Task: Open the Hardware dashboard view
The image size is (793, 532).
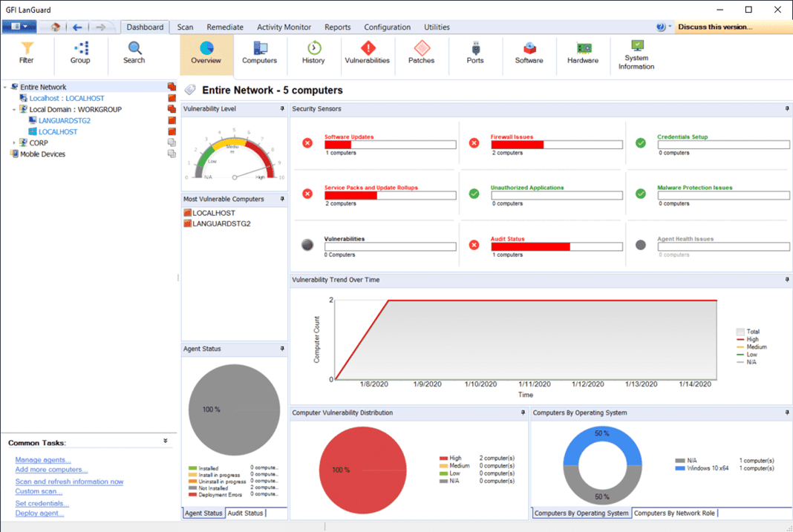Action: click(x=583, y=53)
